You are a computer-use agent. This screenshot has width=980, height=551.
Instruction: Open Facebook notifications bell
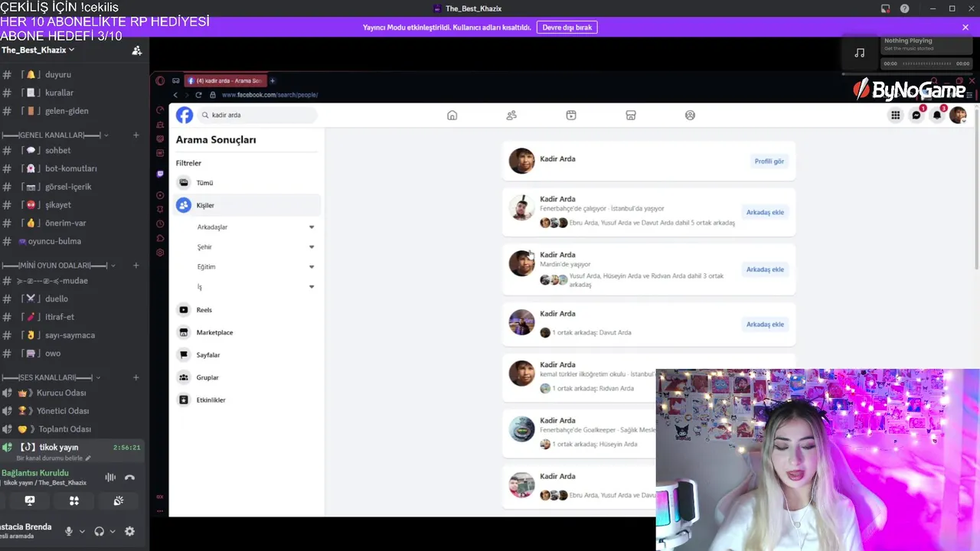click(937, 115)
